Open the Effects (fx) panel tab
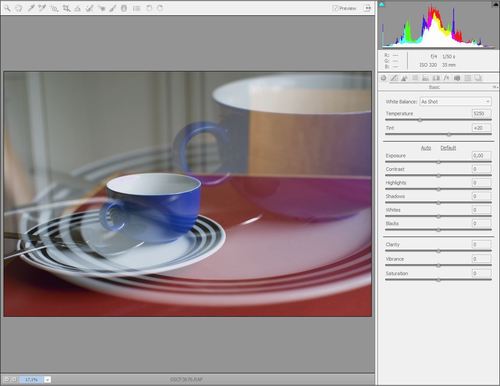This screenshot has width=500, height=386. pos(447,78)
